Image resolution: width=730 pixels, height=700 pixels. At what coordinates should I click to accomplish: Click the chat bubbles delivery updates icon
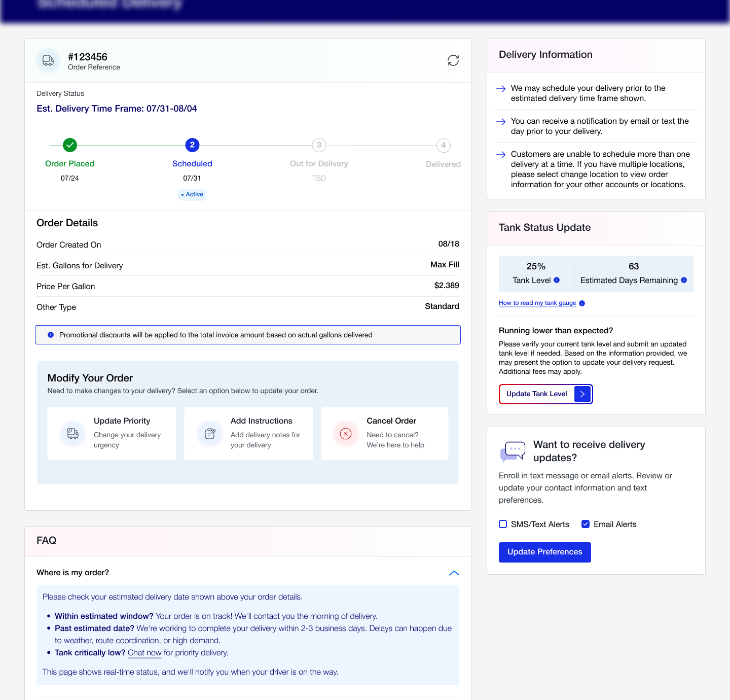tap(513, 451)
